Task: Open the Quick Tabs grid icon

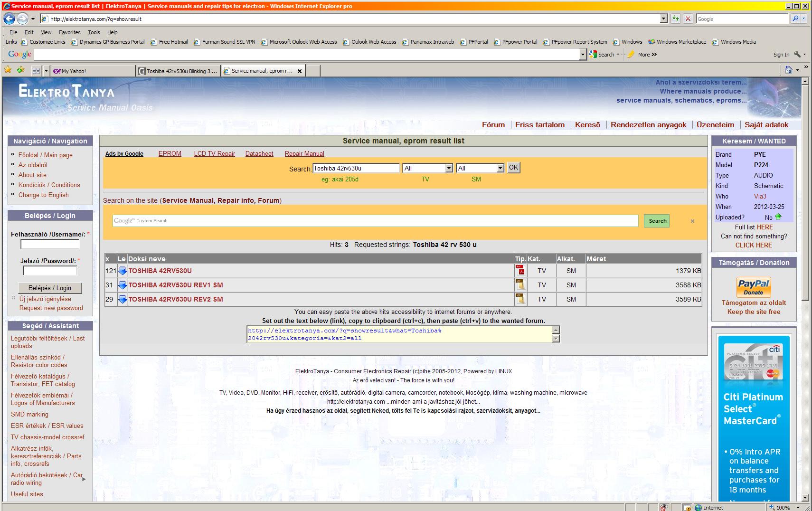Action: [36, 71]
